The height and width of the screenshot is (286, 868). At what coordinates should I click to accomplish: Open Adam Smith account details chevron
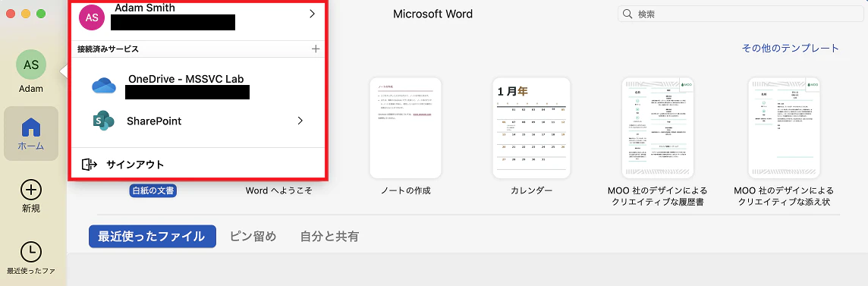(312, 14)
